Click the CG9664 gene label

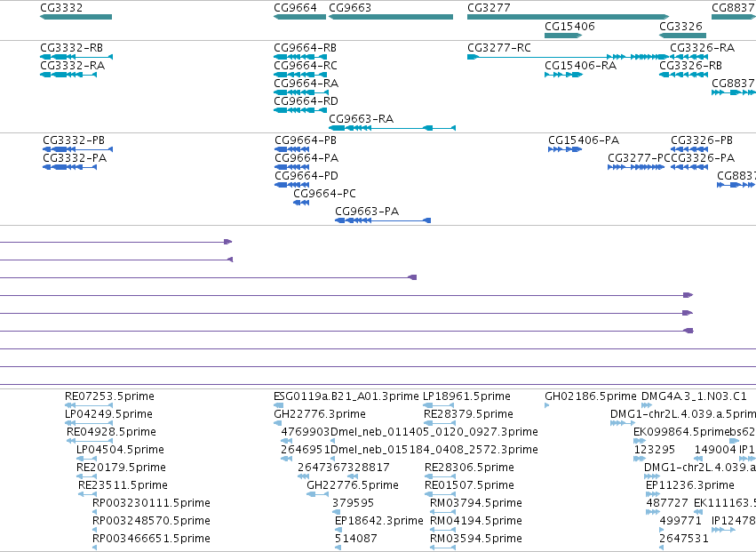tap(295, 8)
